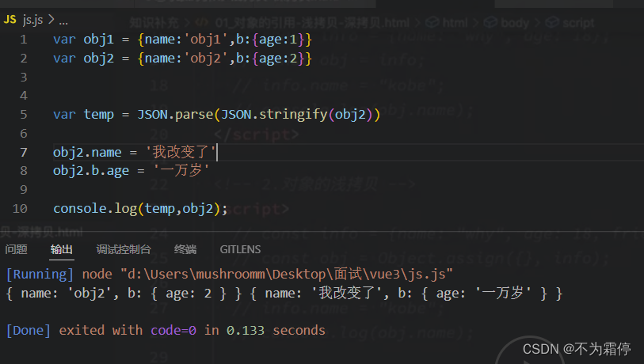Click the 'obj2' string on line 2

pos(205,59)
